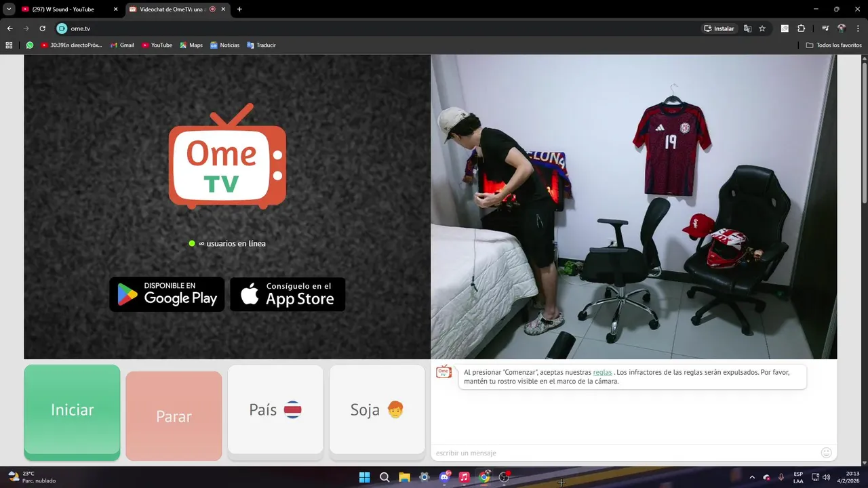
Task: Open the browser extensions puzzle icon
Action: (x=801, y=28)
